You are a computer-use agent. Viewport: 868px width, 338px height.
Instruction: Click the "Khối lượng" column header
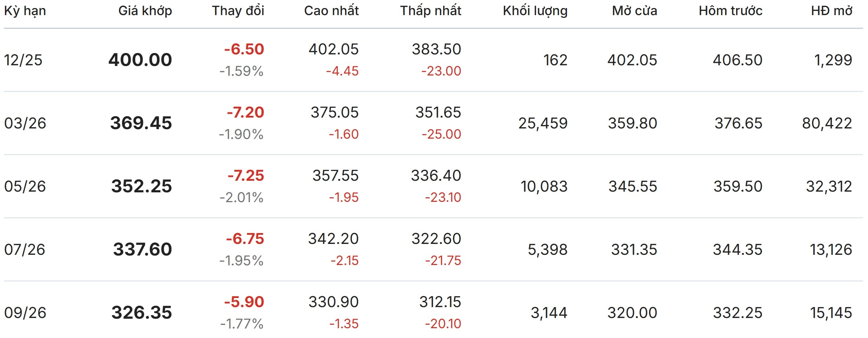(x=535, y=11)
